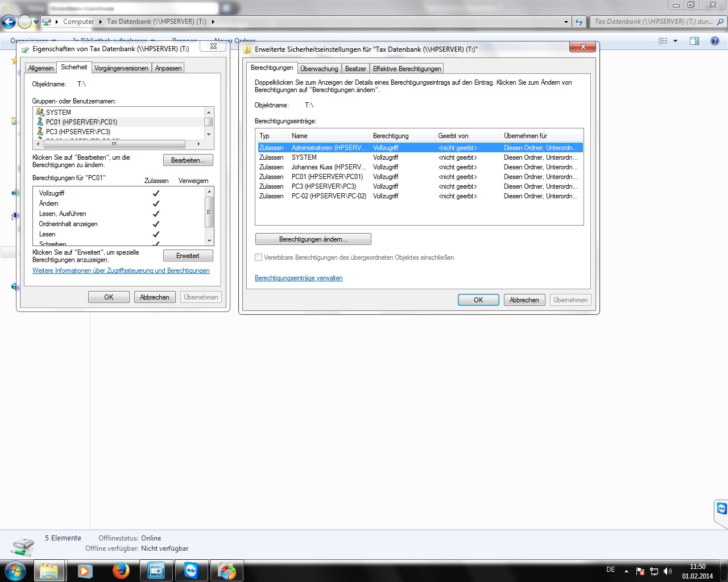
Task: Click the Erweitert button
Action: pos(188,256)
